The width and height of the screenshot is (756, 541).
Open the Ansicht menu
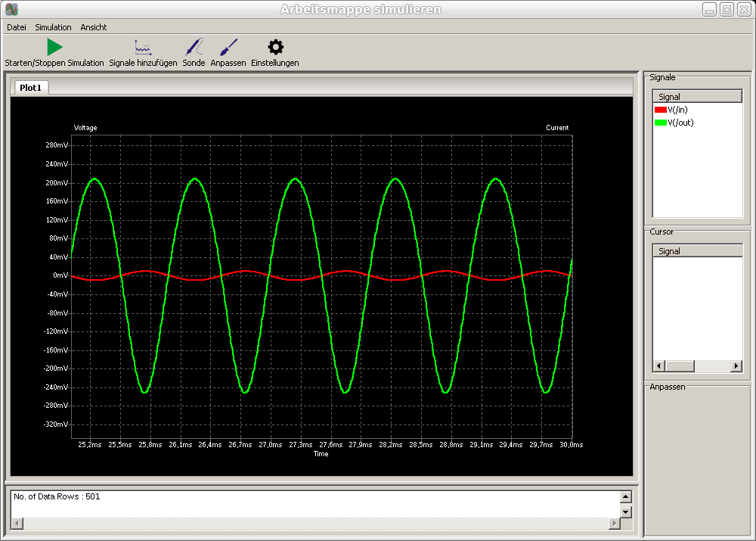[94, 27]
